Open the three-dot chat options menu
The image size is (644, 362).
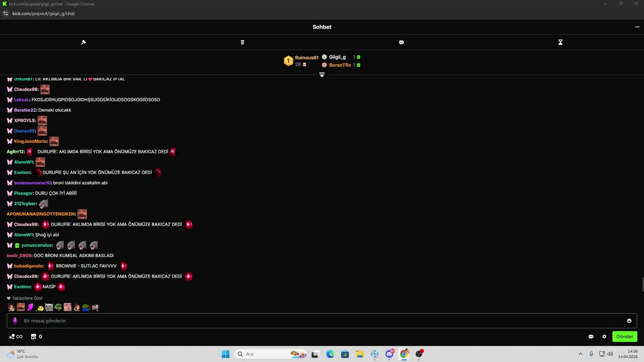[637, 27]
